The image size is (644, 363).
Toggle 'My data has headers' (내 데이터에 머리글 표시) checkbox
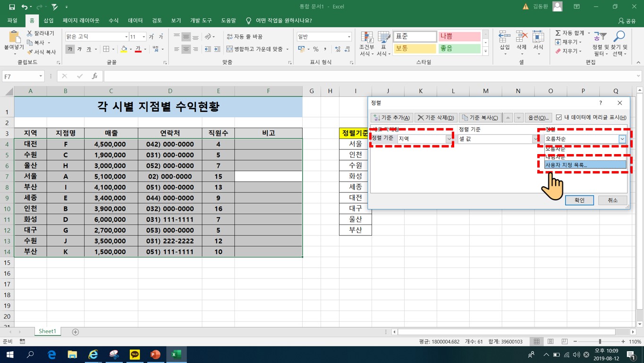click(x=559, y=118)
